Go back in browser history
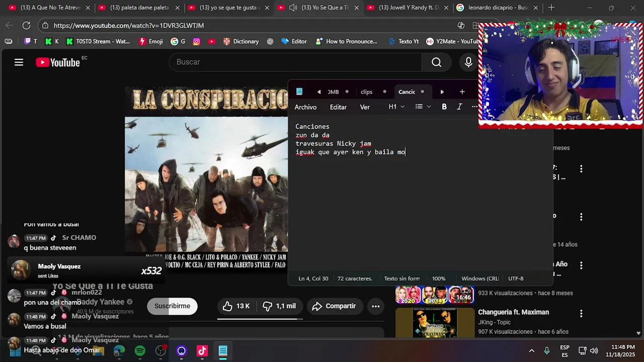This screenshot has height=362, width=644. click(x=9, y=25)
